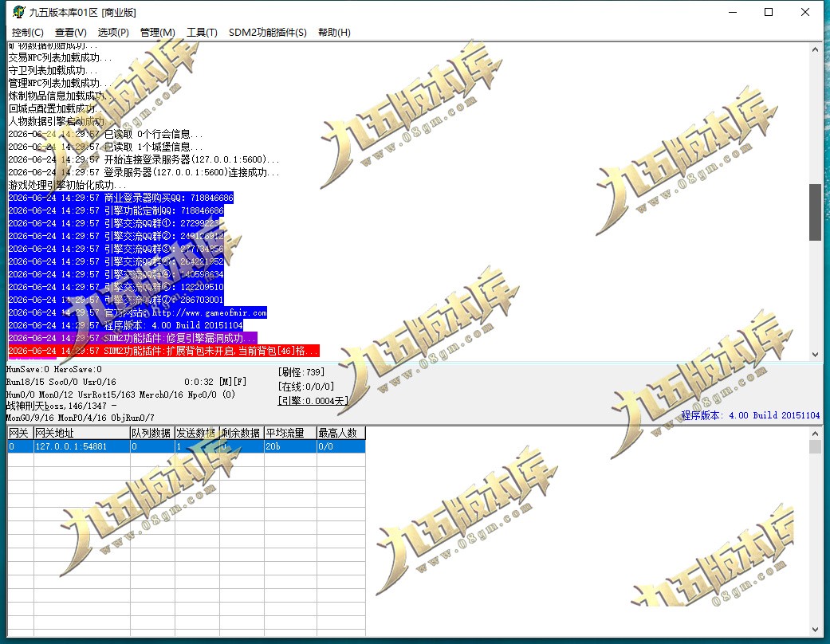
Task: Click log scrollbar down arrow
Action: coord(815,355)
